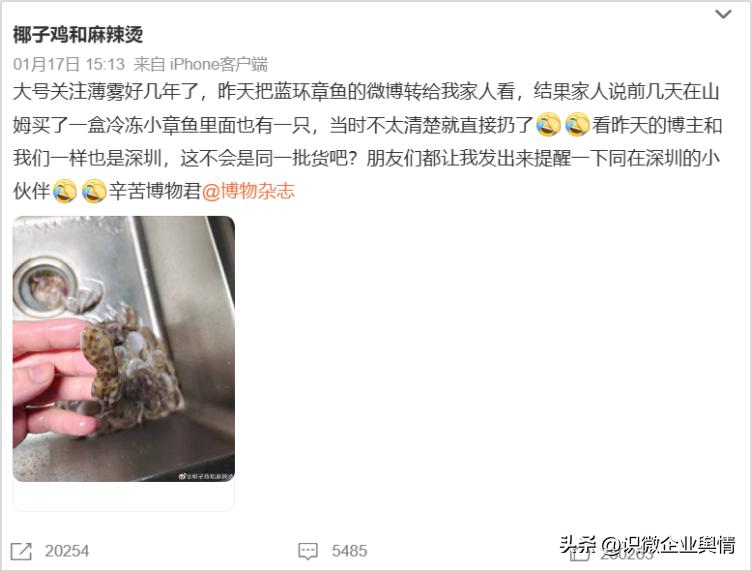Click the repost count 20254
The height and width of the screenshot is (571, 752).
(x=67, y=551)
